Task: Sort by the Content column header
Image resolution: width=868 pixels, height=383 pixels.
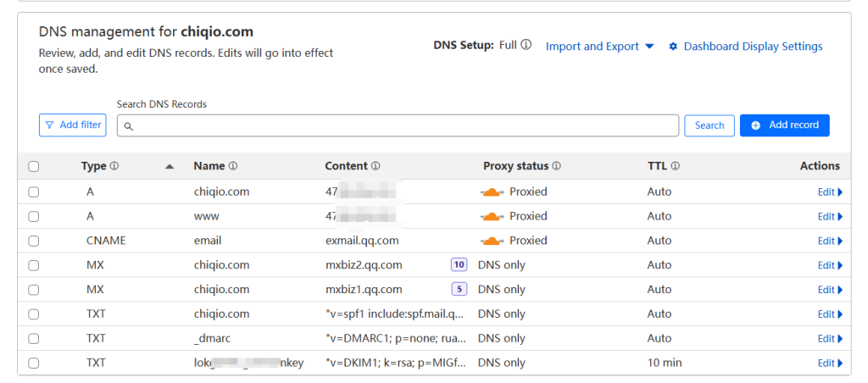Action: coord(346,166)
